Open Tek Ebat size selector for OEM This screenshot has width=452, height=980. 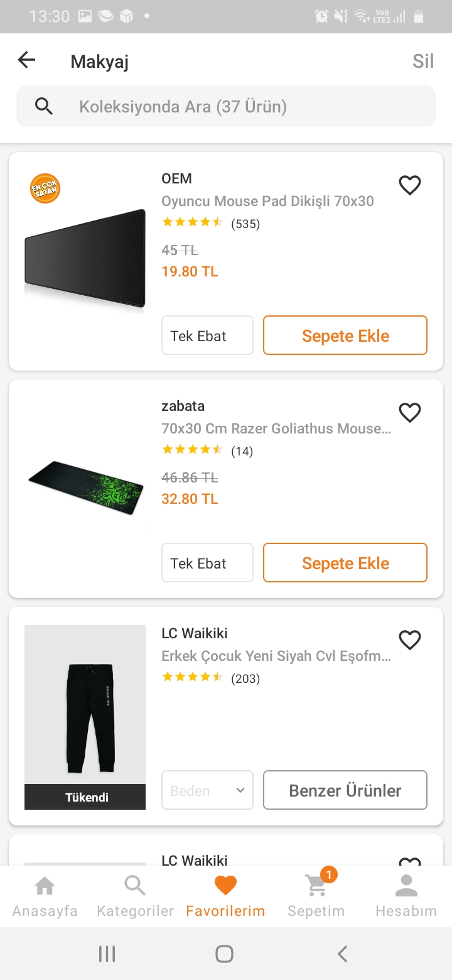tap(207, 335)
